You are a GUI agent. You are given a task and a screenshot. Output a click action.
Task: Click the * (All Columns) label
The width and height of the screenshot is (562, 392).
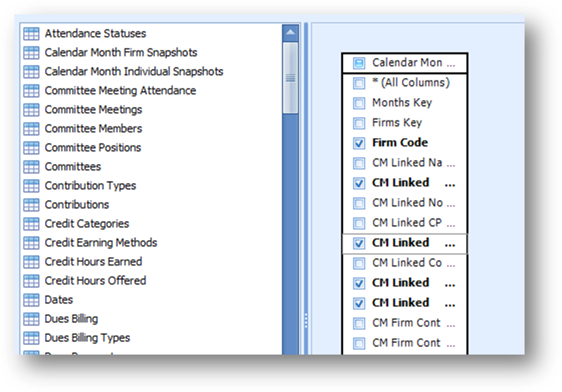(x=411, y=83)
